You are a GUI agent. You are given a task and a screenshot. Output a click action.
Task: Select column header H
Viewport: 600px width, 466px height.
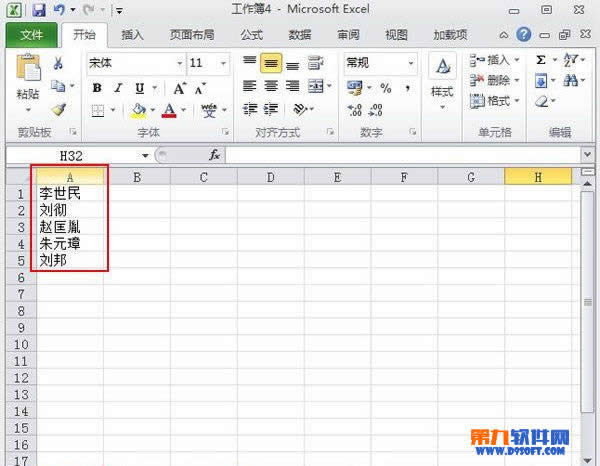click(x=538, y=177)
